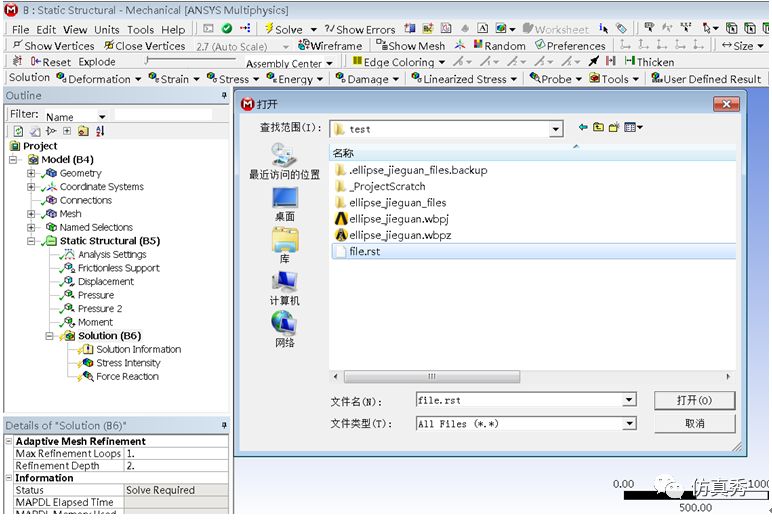
Task: Select Moment load item
Action: (95, 322)
